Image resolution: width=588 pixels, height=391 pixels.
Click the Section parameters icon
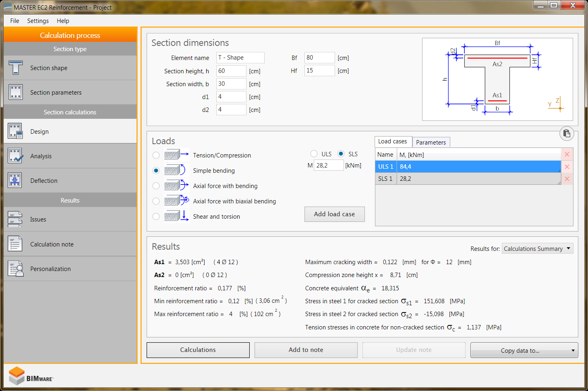[15, 92]
